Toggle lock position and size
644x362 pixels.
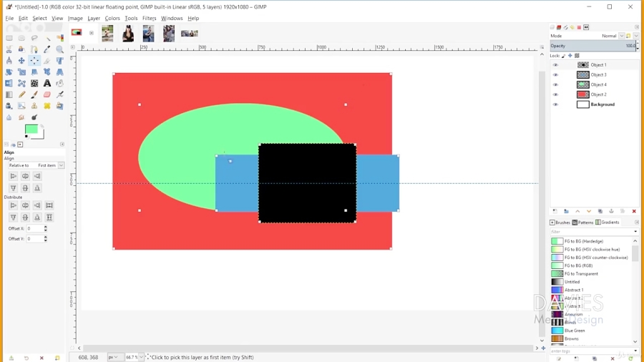click(x=570, y=55)
